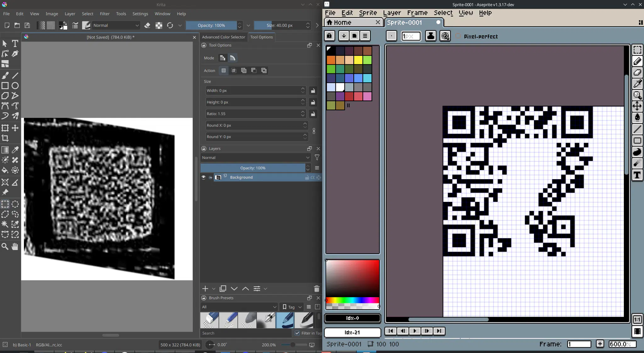Delete the layer with the trash icon

coord(317,288)
